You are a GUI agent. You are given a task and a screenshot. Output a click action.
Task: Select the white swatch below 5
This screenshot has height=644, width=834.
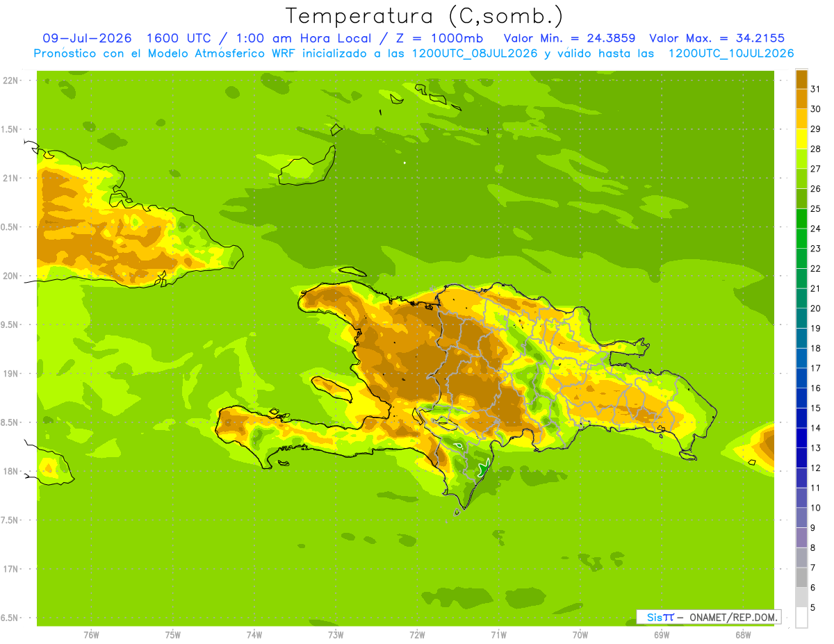pos(801,618)
